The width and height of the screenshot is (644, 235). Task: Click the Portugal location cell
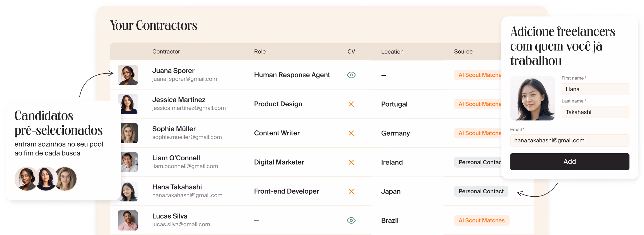[x=394, y=104]
